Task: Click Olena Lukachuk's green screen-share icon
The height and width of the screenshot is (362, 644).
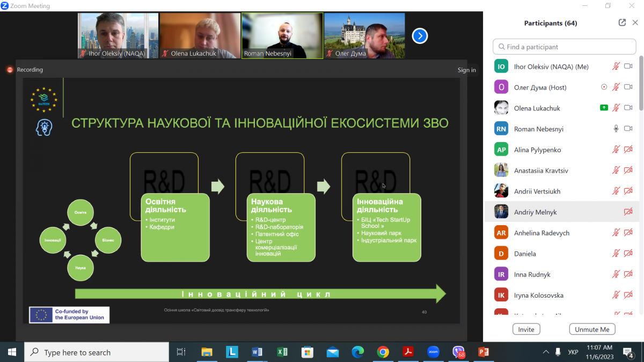Action: [x=604, y=108]
